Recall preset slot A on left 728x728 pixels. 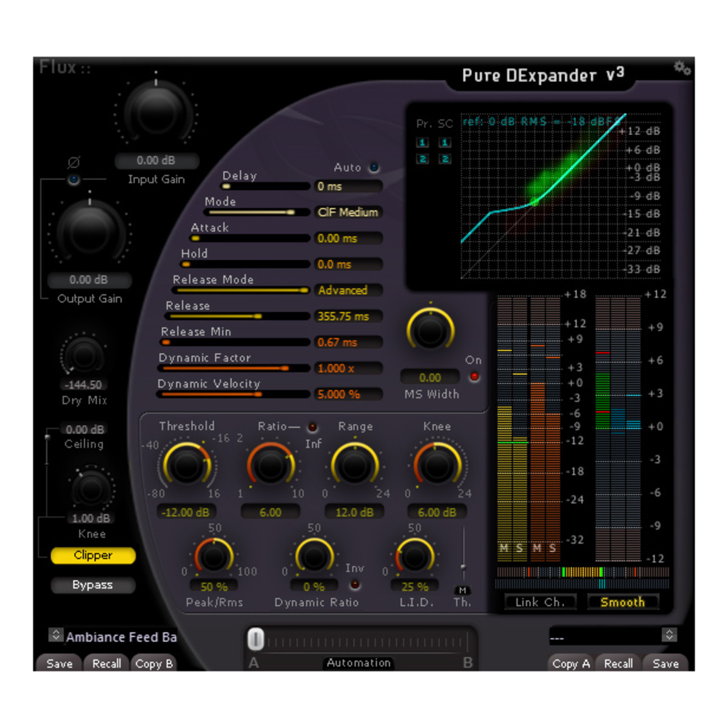[x=106, y=663]
